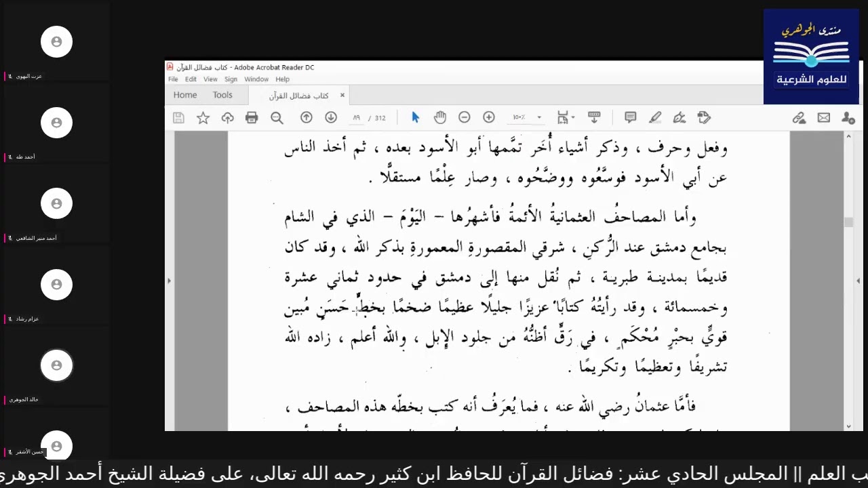Select participant avatar عزت النهوي

tap(56, 42)
